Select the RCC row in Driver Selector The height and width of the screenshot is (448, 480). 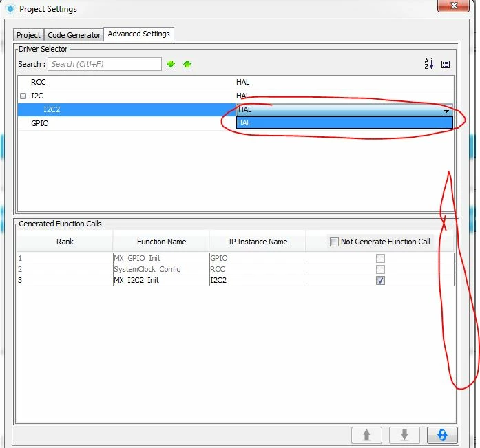(x=235, y=83)
